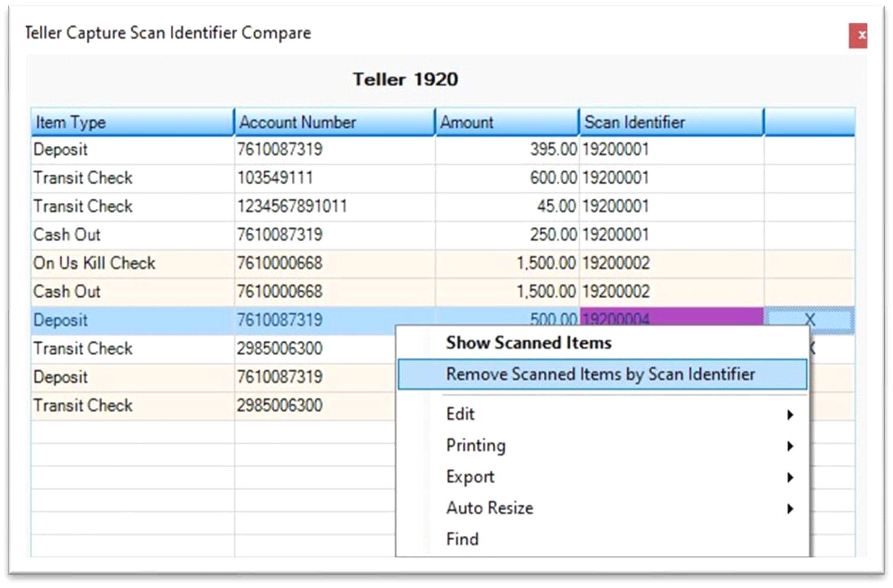The height and width of the screenshot is (588, 893).
Task: Click the Teller 1920 heading
Action: [406, 79]
